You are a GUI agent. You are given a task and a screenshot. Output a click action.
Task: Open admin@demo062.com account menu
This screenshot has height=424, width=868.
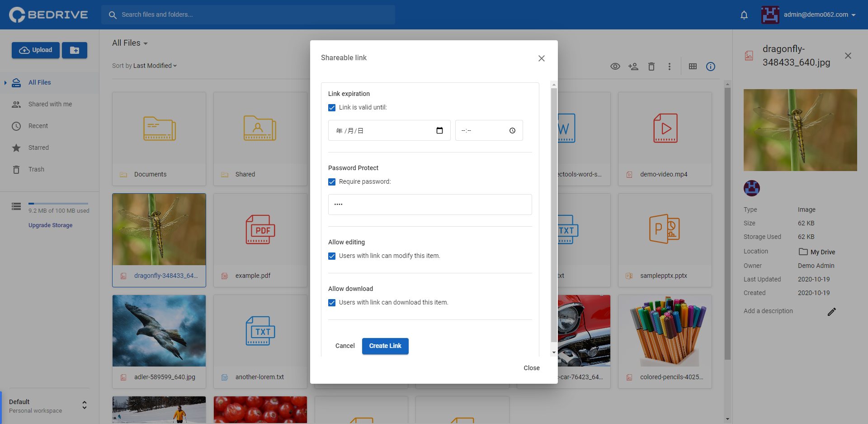point(820,14)
